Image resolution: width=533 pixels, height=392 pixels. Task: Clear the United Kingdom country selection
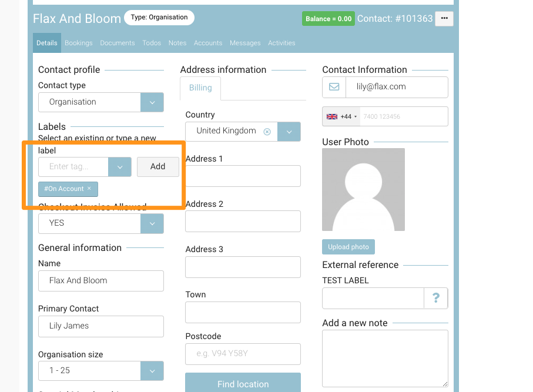pyautogui.click(x=267, y=132)
